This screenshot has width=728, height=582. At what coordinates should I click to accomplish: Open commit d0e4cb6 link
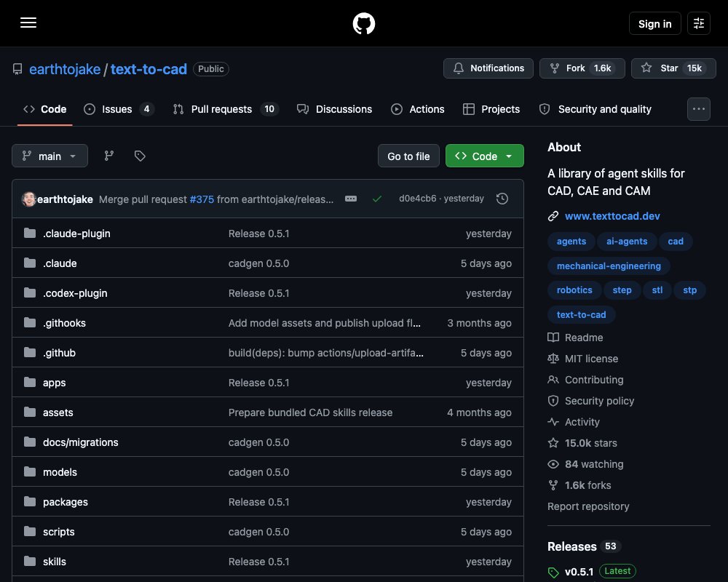point(417,199)
